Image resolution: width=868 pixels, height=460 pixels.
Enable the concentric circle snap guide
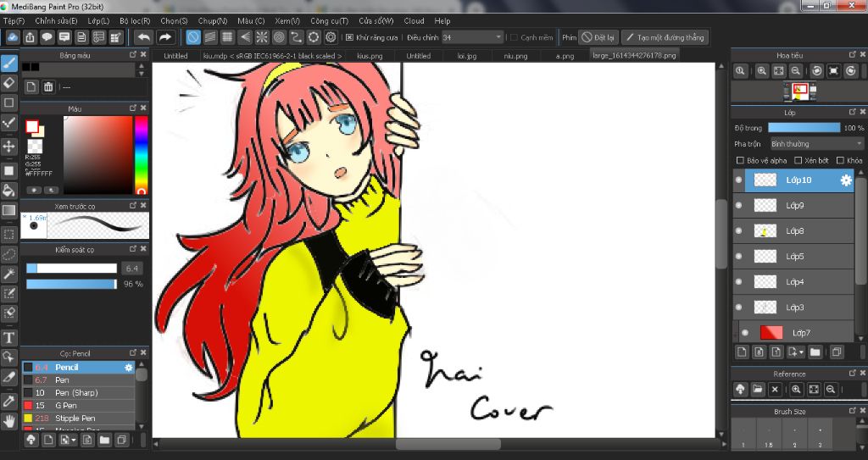[x=279, y=37]
